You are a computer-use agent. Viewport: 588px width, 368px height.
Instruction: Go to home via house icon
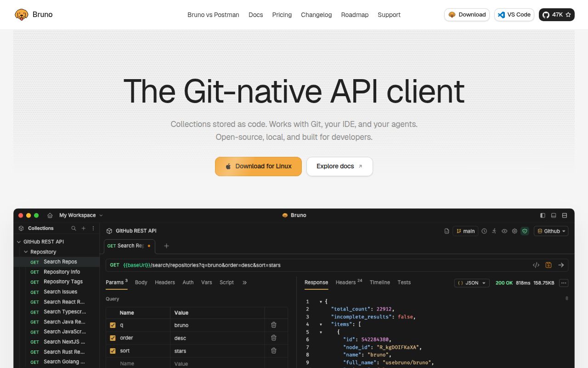point(50,215)
